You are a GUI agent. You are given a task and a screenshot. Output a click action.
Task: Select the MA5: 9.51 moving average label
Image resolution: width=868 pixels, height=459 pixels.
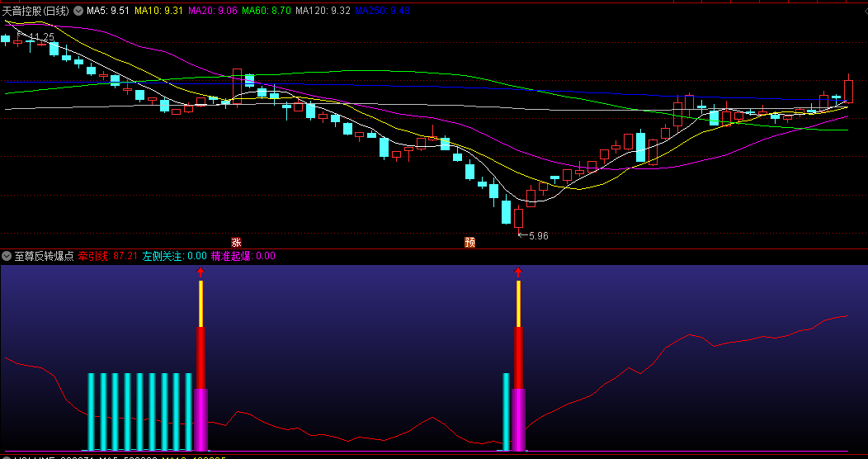[108, 11]
